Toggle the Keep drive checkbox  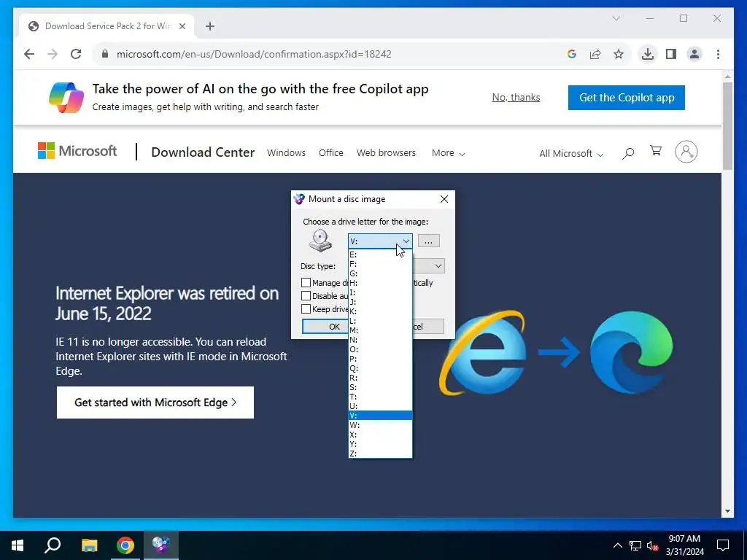[306, 309]
